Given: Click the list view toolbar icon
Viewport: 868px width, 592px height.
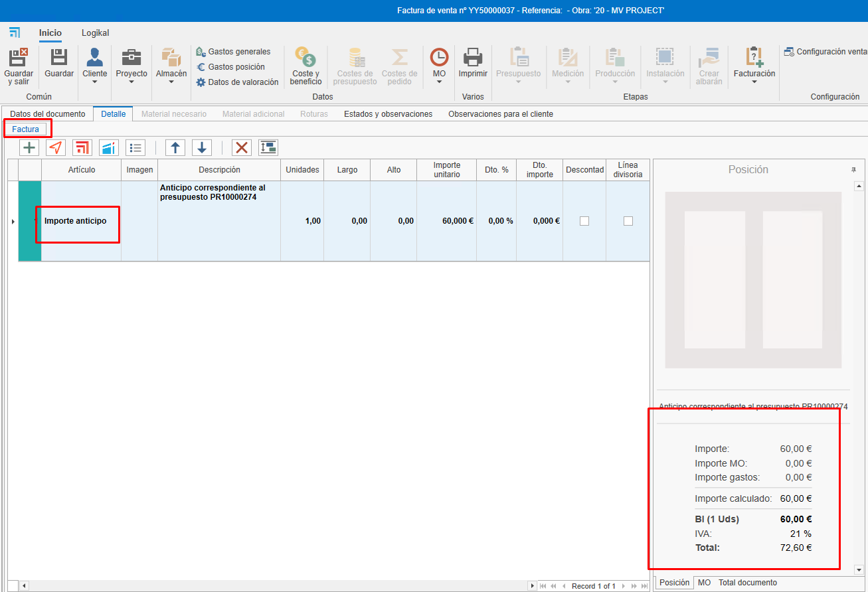Looking at the screenshot, I should coord(135,147).
